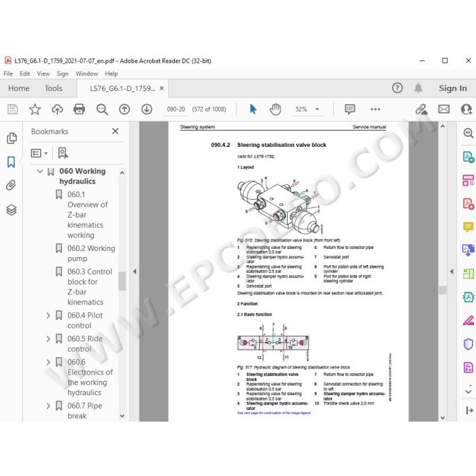Open 060.3 Control block bookmark
The width and height of the screenshot is (476, 476).
point(90,287)
